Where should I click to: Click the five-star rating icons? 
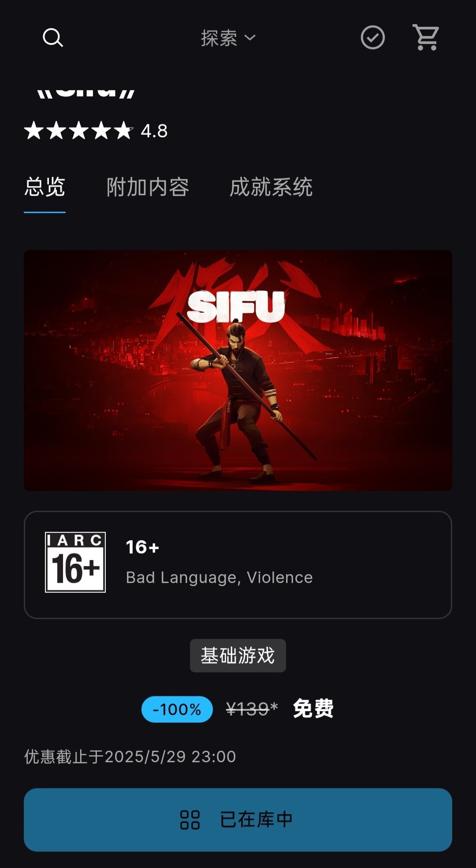coord(78,131)
